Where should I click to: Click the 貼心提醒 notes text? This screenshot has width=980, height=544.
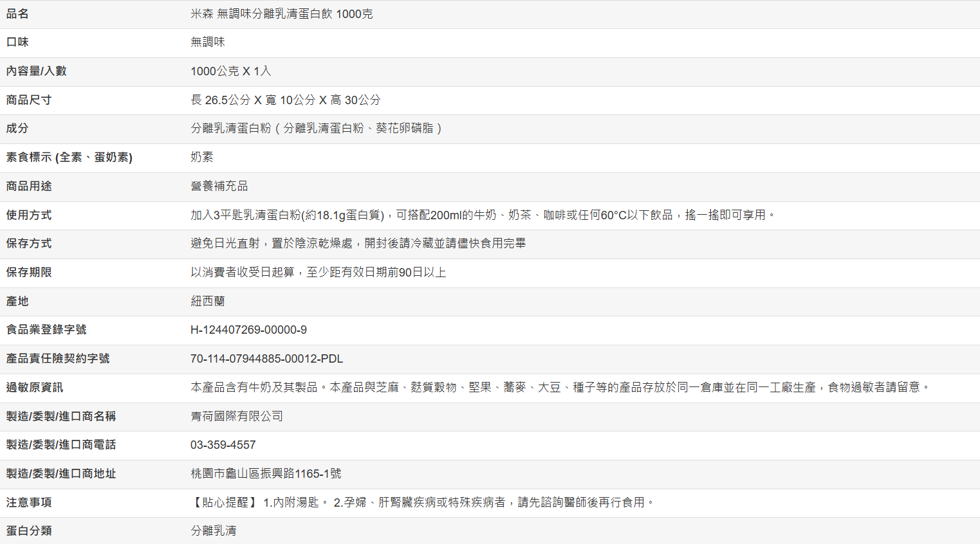422,503
